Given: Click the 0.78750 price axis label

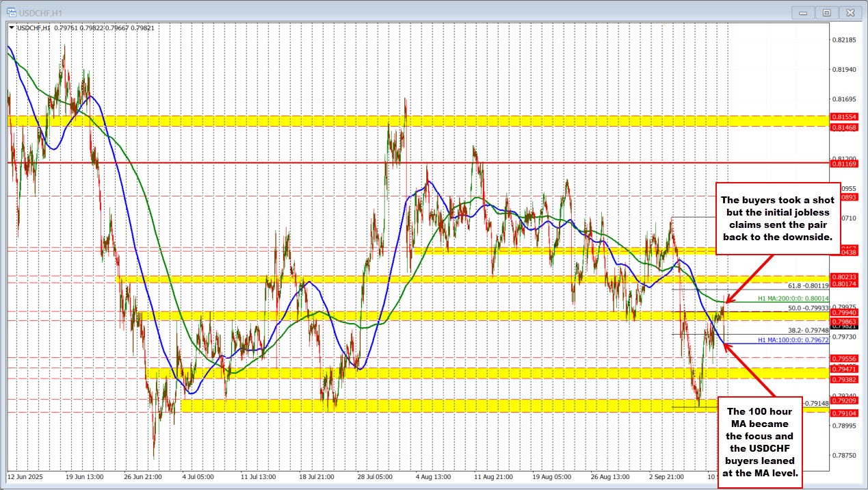Looking at the screenshot, I should coord(843,455).
